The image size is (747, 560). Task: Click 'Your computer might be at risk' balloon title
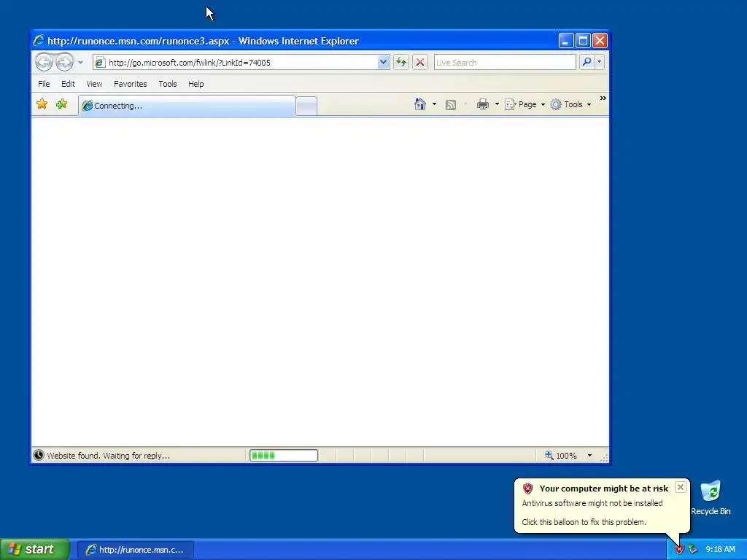(x=603, y=489)
